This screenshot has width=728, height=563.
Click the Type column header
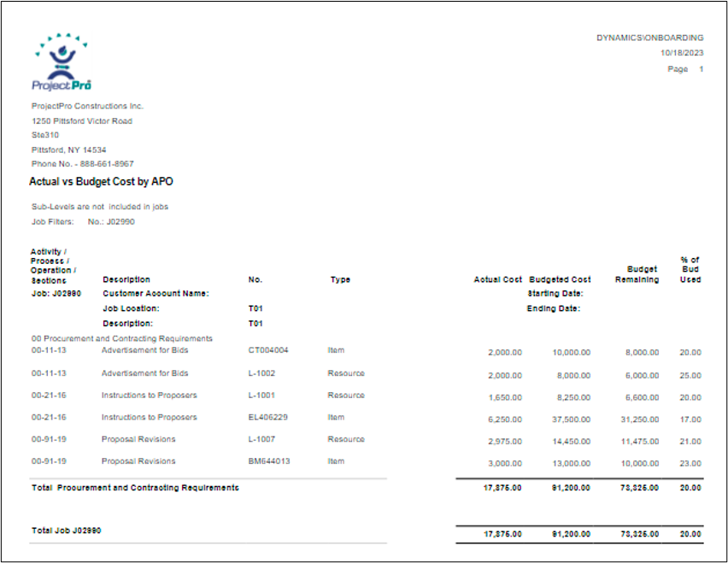coord(340,280)
